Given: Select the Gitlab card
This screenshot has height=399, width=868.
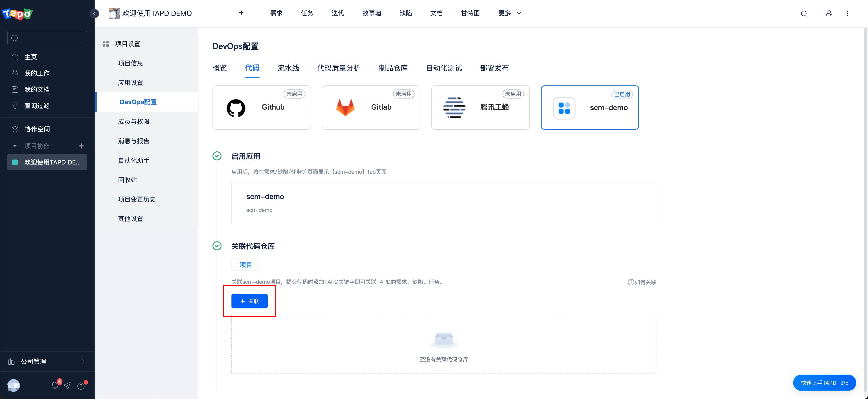Looking at the screenshot, I should 371,107.
